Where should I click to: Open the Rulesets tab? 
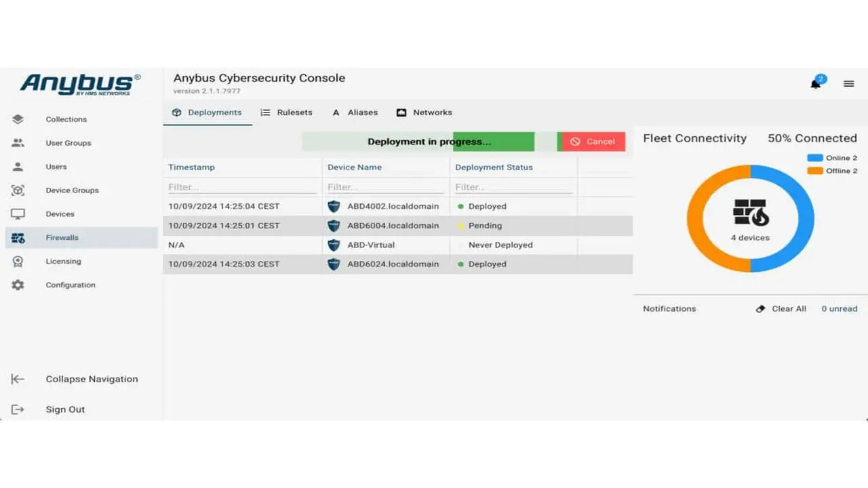(x=286, y=113)
